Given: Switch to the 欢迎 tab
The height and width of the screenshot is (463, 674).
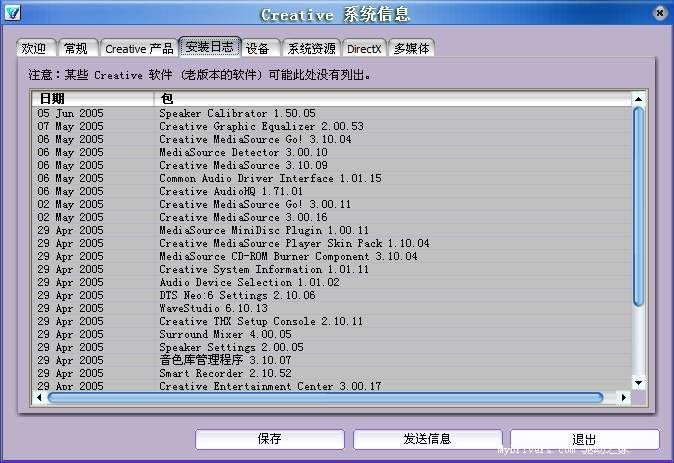Looking at the screenshot, I should tap(35, 49).
